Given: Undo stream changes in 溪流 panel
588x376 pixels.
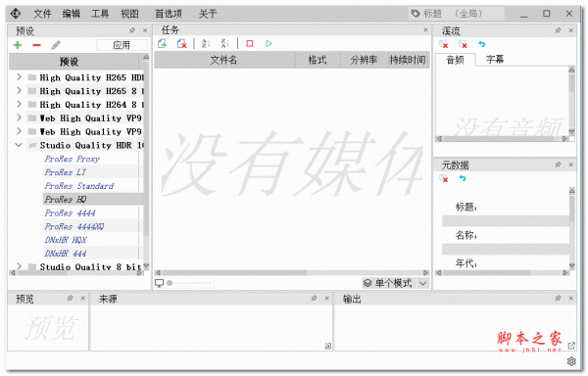Looking at the screenshot, I should [x=482, y=44].
